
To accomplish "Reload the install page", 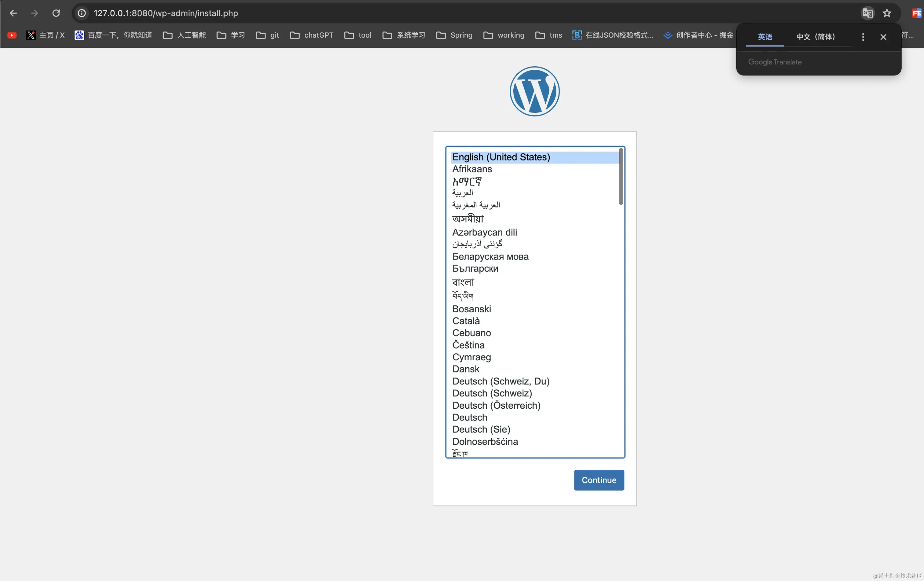I will click(56, 13).
